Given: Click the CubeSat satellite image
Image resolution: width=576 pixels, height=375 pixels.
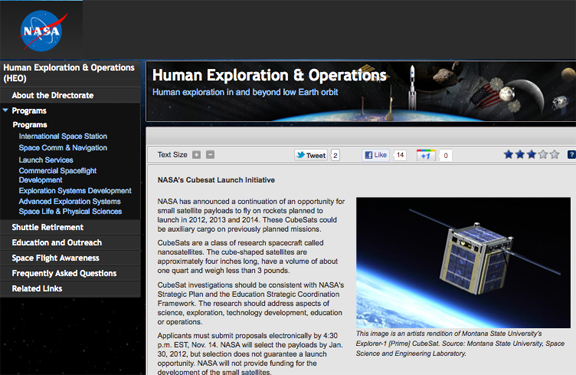Looking at the screenshot, I should click(463, 263).
